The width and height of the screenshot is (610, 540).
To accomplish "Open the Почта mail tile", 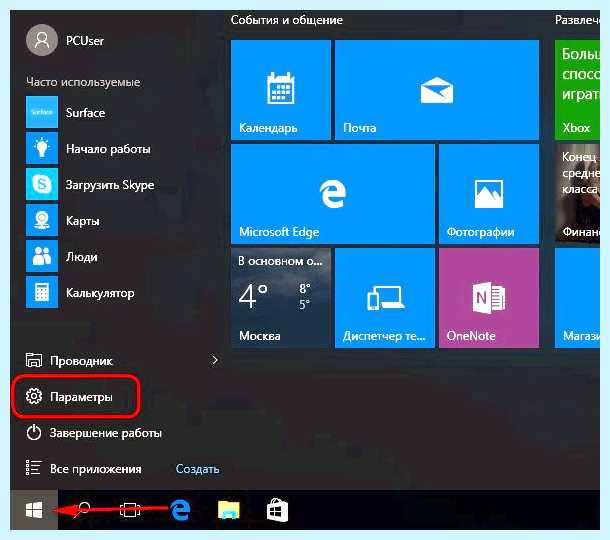I will pyautogui.click(x=437, y=90).
